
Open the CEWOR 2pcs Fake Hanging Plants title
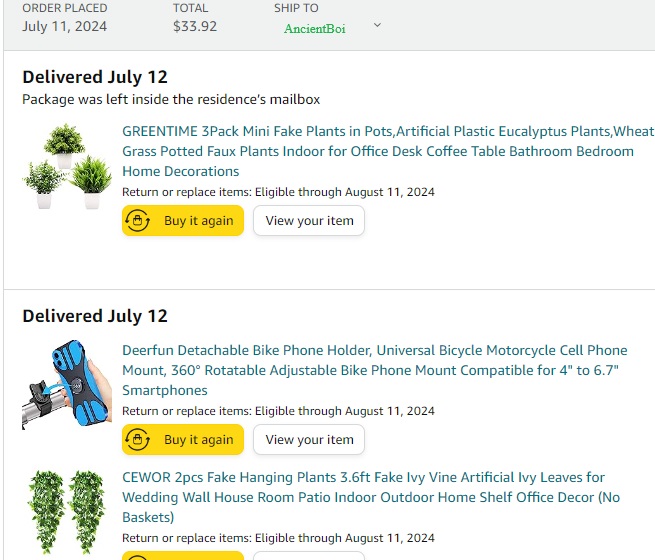pyautogui.click(x=371, y=497)
